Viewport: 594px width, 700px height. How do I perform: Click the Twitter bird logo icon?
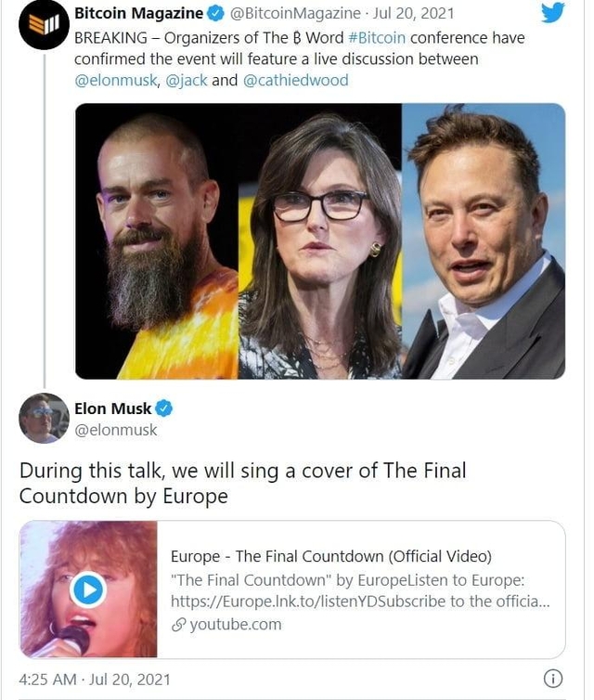(552, 13)
